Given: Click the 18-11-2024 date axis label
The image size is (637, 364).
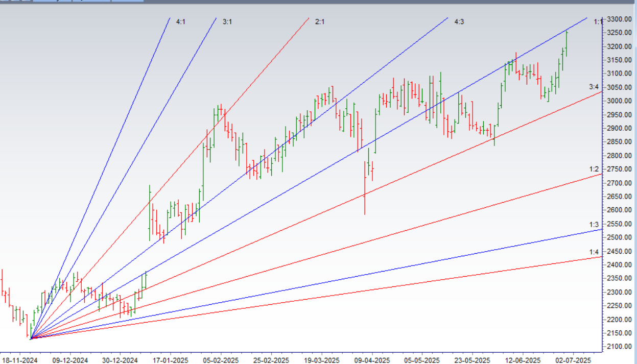Looking at the screenshot, I should [x=20, y=359].
